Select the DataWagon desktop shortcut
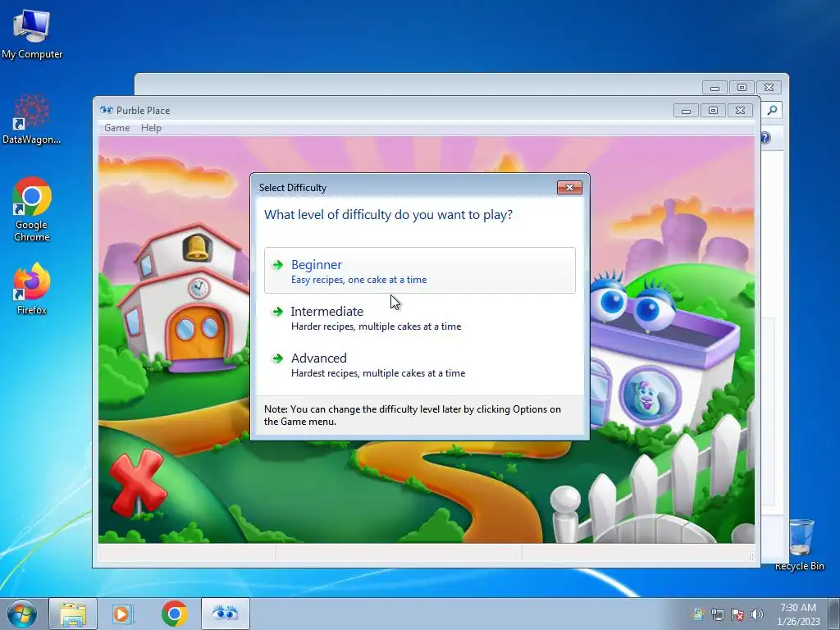This screenshot has height=630, width=840. pyautogui.click(x=32, y=119)
